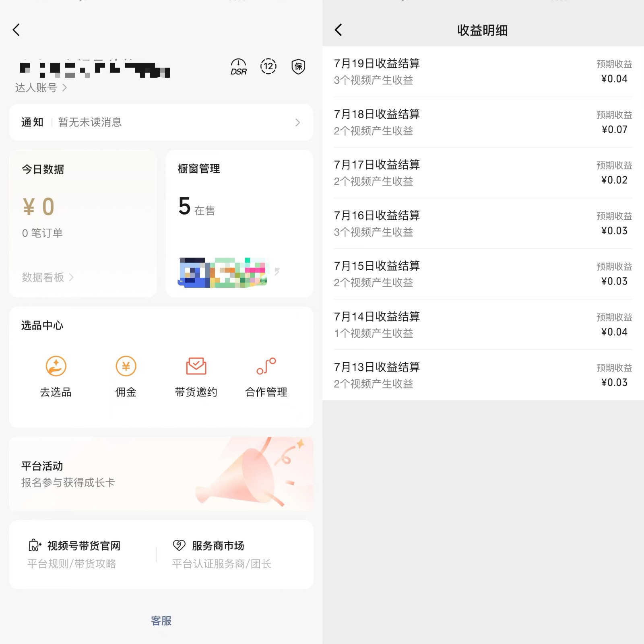Go back using left panel back arrow

(16, 30)
